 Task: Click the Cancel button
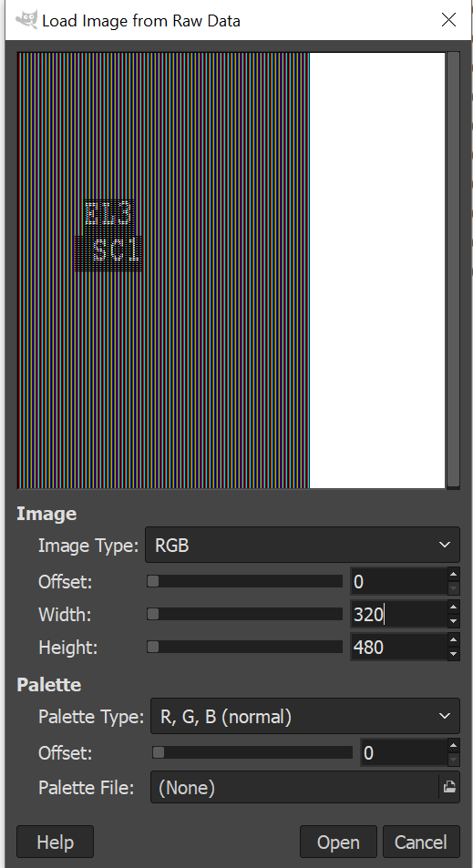[421, 842]
